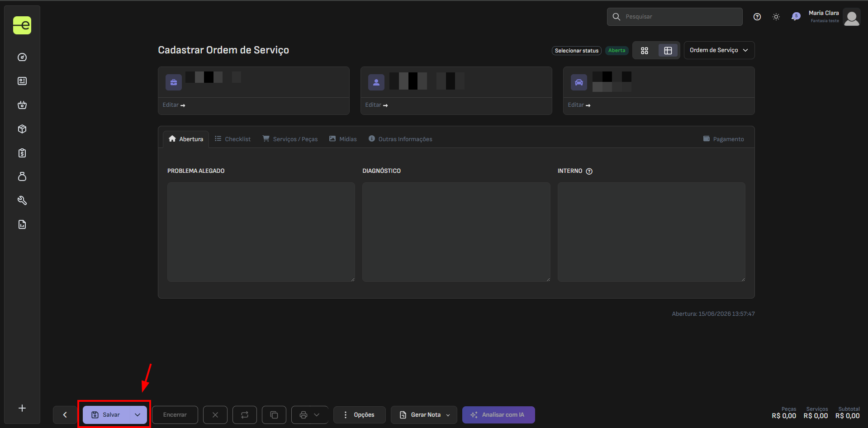Viewport: 868px width, 428px height.
Task: Open the Opções menu
Action: pos(360,415)
